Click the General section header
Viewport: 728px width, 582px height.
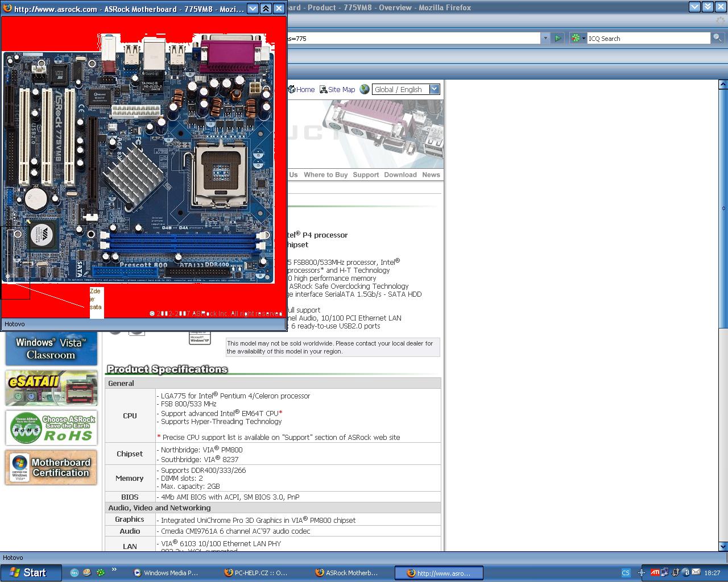tap(273, 383)
